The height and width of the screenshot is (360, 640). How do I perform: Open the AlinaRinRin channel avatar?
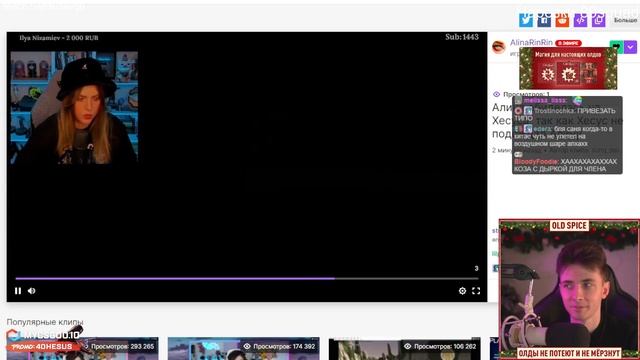[x=499, y=47]
